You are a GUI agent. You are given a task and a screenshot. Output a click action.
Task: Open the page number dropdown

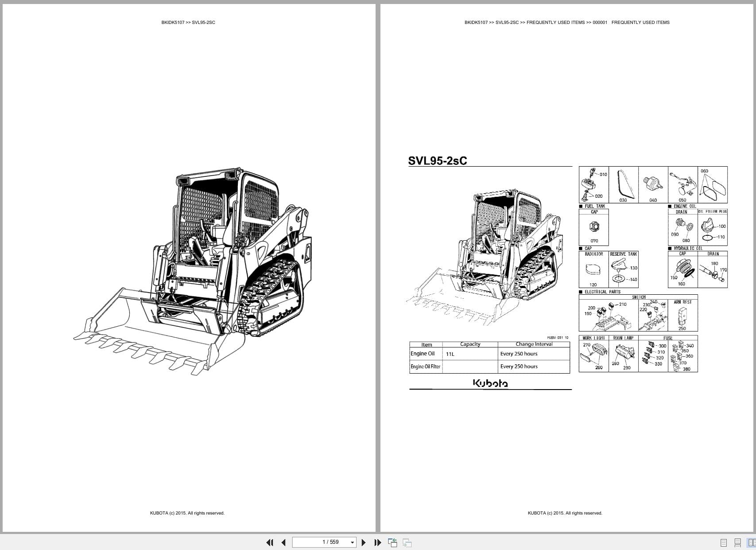pos(350,542)
